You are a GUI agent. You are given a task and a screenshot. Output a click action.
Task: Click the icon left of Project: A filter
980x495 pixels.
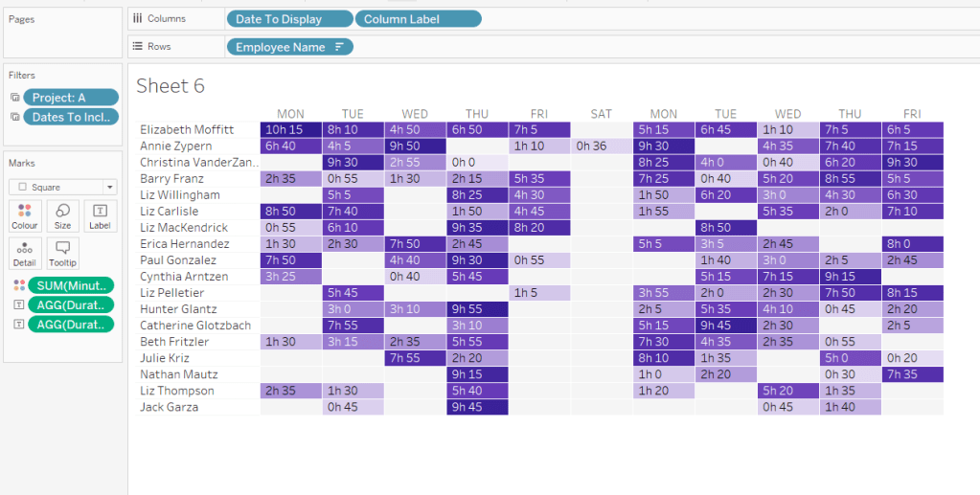coord(15,98)
